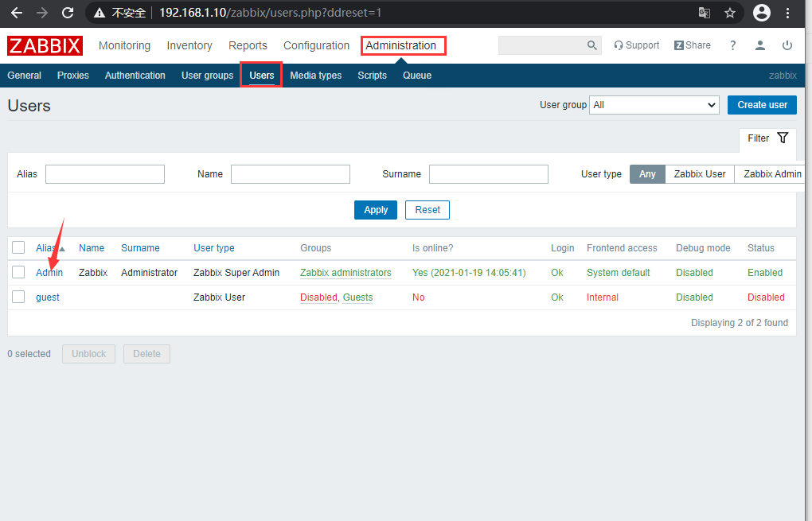The height and width of the screenshot is (521, 812).
Task: Open User groups submenu
Action: tap(207, 76)
